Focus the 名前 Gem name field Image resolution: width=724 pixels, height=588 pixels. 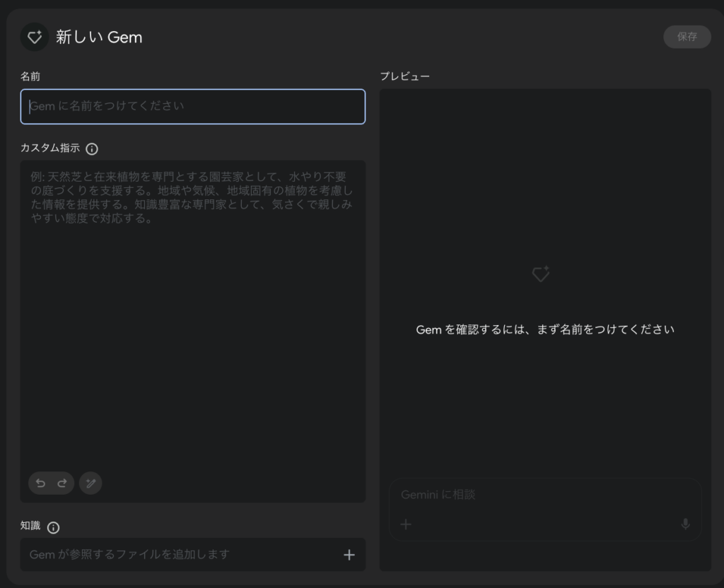pos(192,107)
